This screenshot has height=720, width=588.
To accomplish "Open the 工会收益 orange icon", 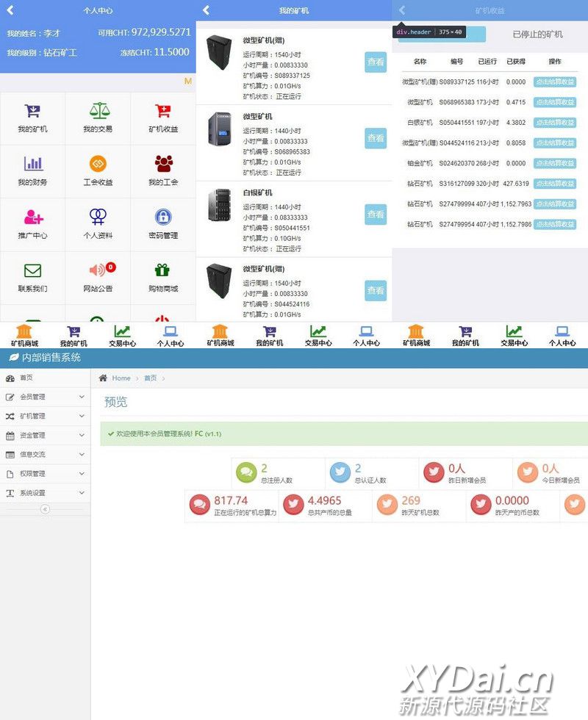I will tap(98, 163).
